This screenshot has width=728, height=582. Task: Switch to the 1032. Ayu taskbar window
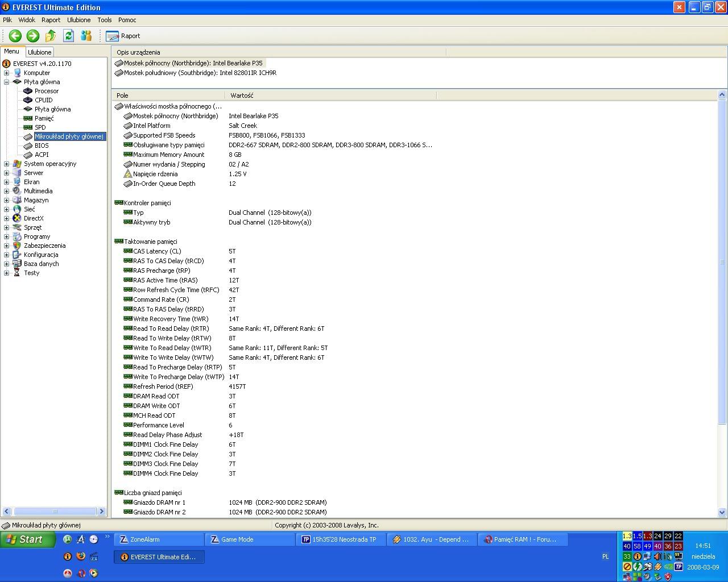point(432,539)
